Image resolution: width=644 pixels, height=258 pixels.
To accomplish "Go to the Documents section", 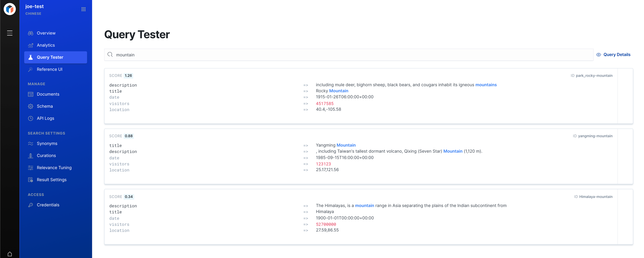I will pyautogui.click(x=48, y=94).
